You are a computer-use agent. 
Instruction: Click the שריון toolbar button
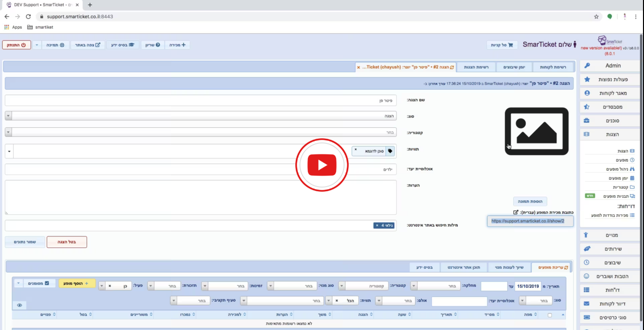(152, 45)
